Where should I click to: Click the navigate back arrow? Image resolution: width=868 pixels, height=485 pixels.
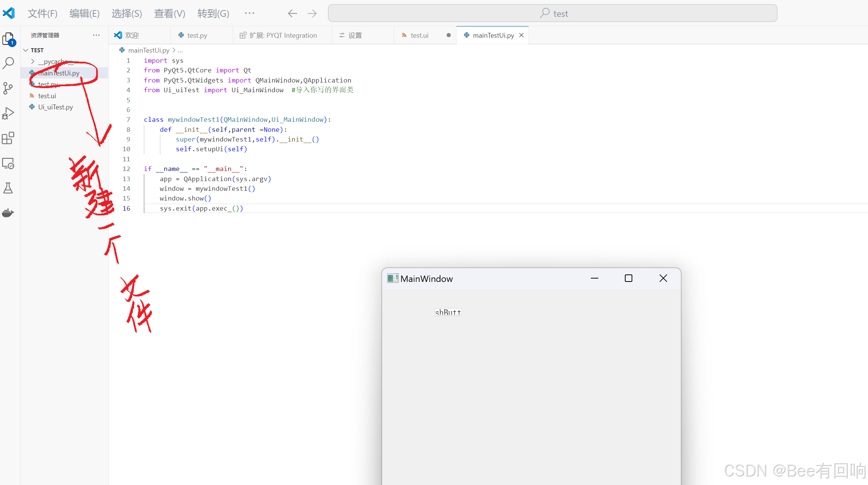coord(292,14)
